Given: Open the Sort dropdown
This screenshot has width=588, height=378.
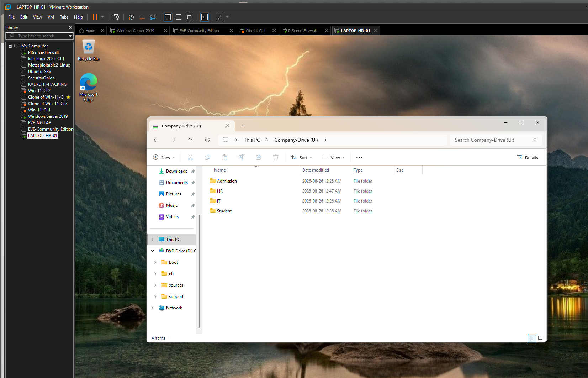Looking at the screenshot, I should coord(302,157).
